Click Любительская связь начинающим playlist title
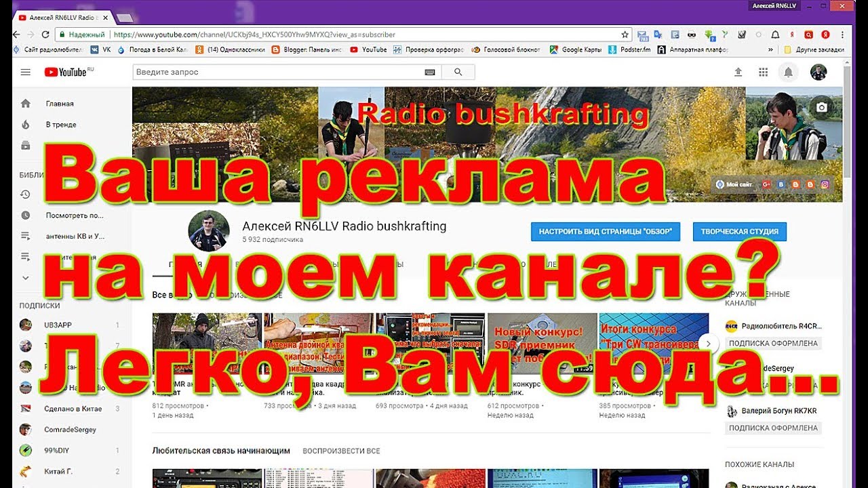 tap(221, 451)
